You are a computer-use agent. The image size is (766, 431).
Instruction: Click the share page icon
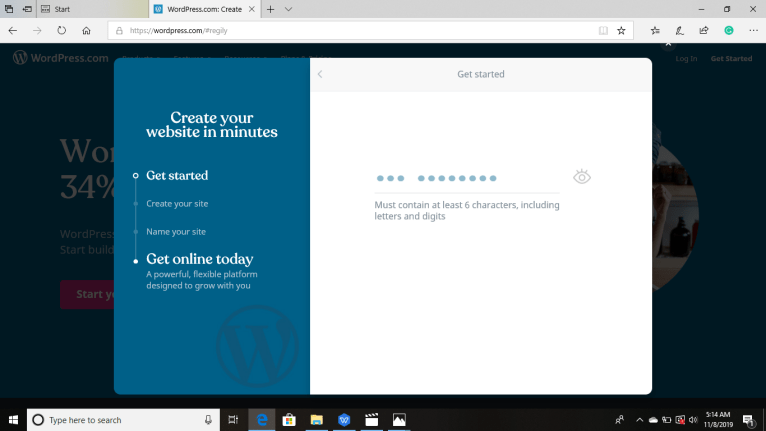pos(704,31)
